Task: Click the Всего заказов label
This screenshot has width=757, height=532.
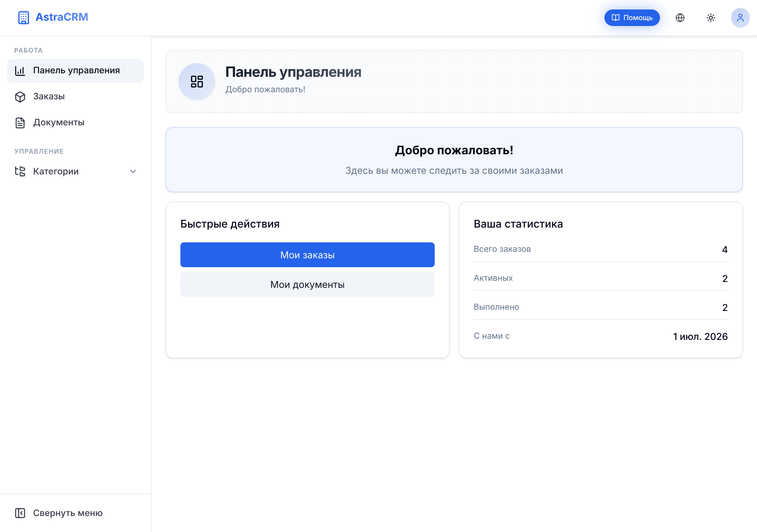Action: (502, 249)
